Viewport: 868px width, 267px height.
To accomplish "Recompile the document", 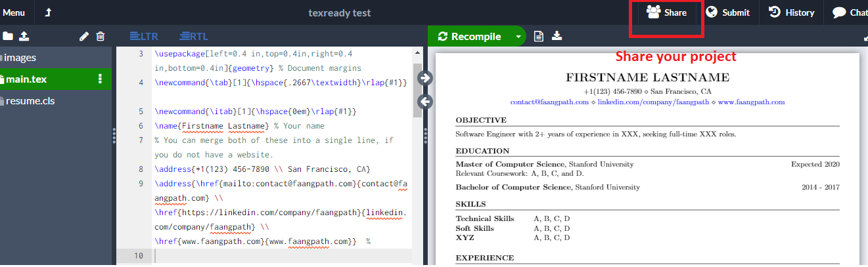I will 470,36.
